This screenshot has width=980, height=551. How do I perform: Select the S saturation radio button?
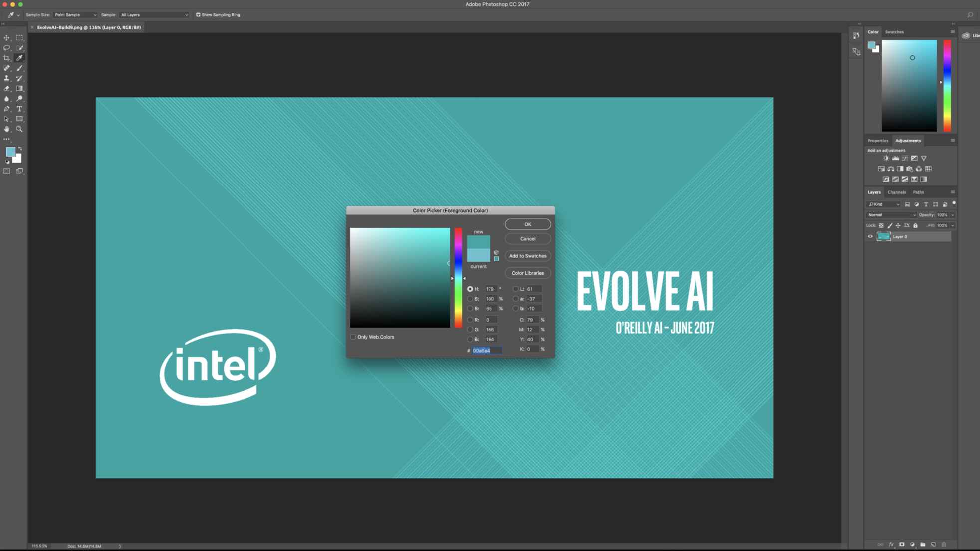(470, 299)
